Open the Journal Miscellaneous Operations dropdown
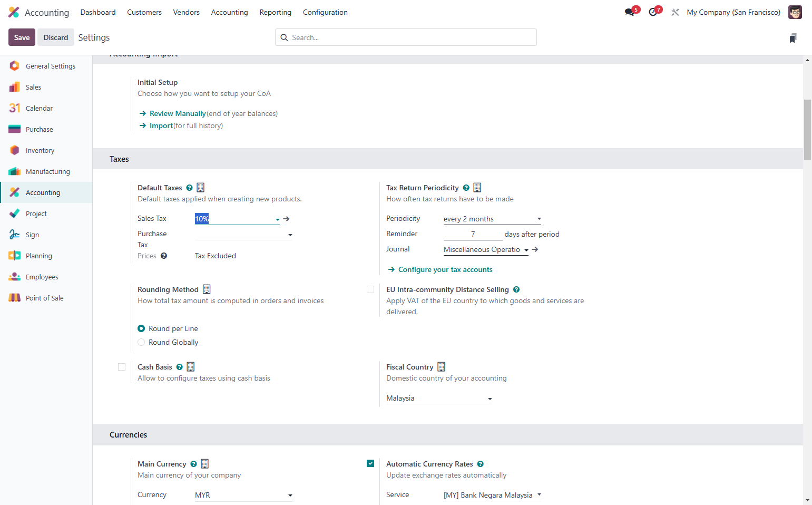Image resolution: width=812 pixels, height=505 pixels. pyautogui.click(x=486, y=249)
